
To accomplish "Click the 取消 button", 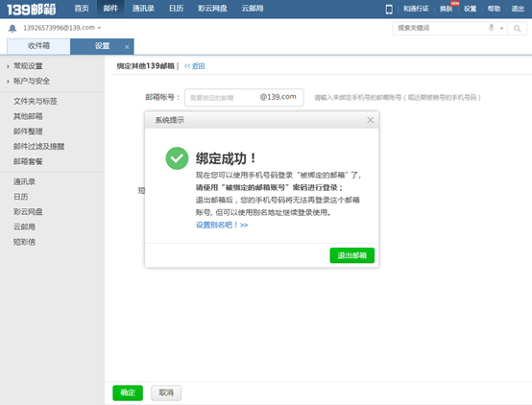I will click(x=166, y=393).
